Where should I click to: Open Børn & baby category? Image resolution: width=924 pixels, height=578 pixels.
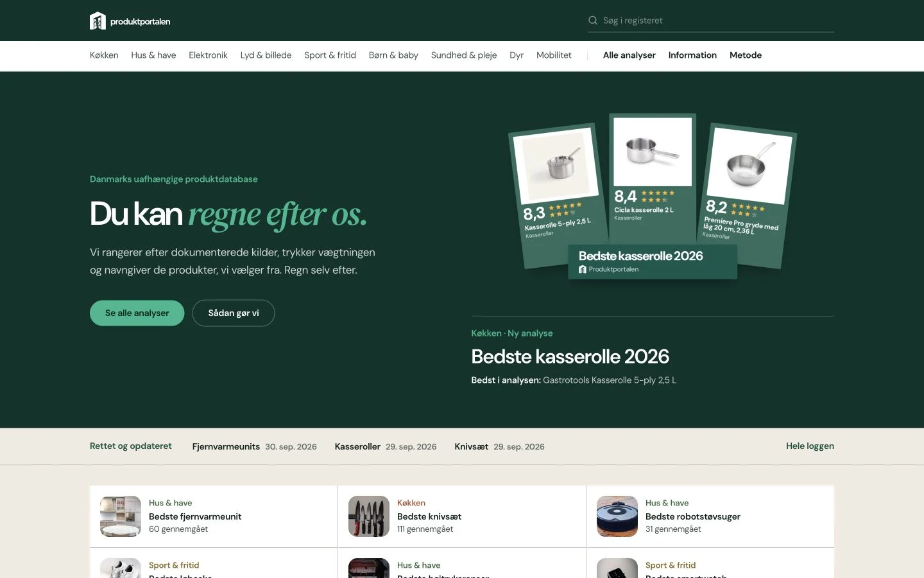tap(393, 55)
